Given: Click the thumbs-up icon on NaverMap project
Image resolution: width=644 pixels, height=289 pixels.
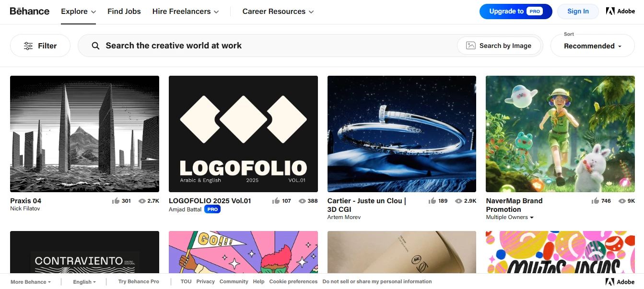Looking at the screenshot, I should click(596, 201).
